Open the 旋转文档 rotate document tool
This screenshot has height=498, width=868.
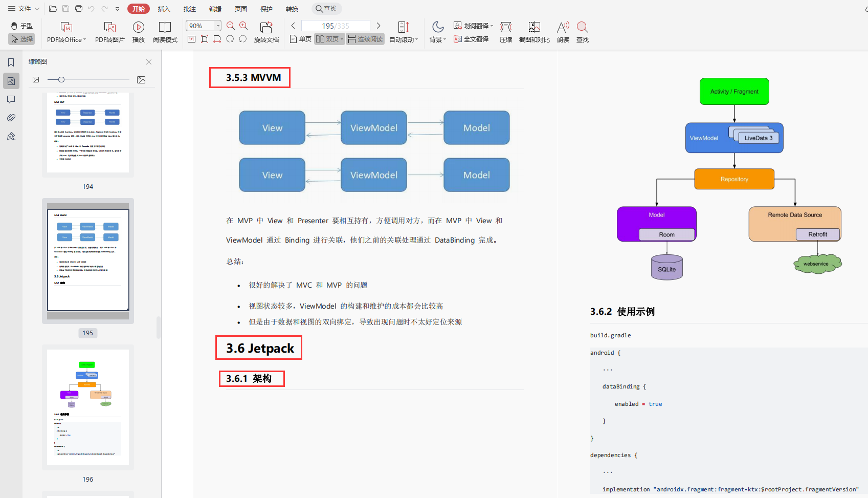266,27
